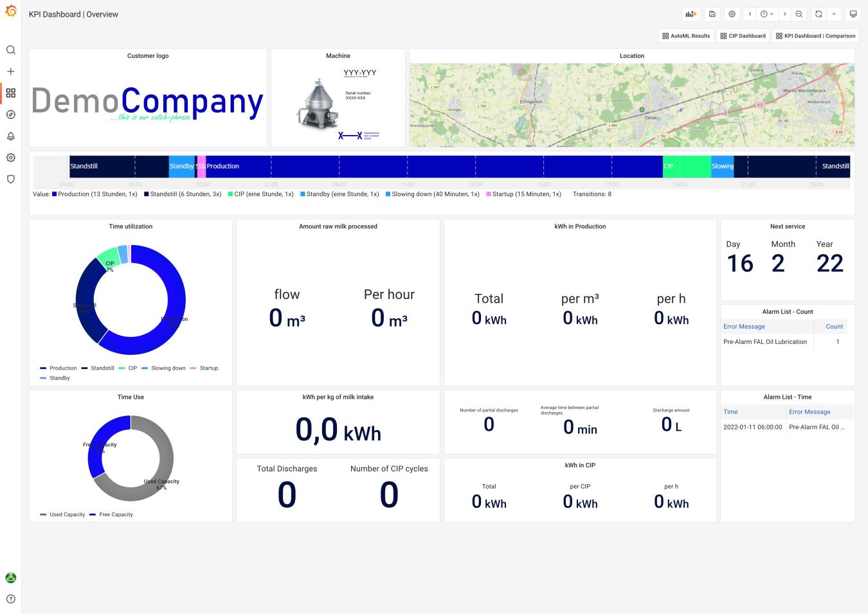This screenshot has width=868, height=614.
Task: Open dashboard settings gear in toolbar
Action: tap(732, 14)
